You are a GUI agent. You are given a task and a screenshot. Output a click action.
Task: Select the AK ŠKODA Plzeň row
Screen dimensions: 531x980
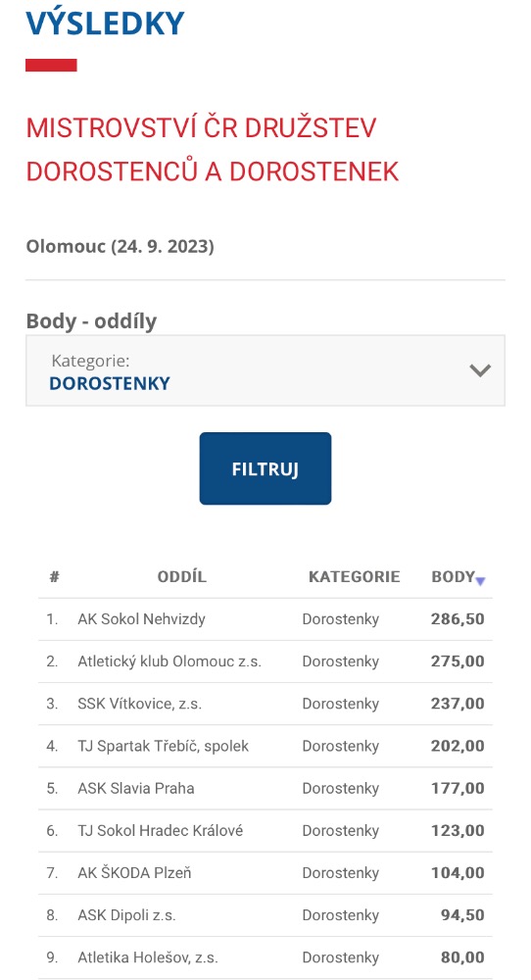coord(265,872)
